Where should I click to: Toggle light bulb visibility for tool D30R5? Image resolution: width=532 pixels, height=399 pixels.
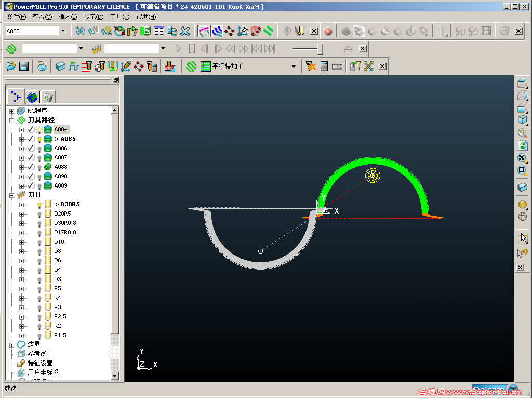pyautogui.click(x=39, y=205)
